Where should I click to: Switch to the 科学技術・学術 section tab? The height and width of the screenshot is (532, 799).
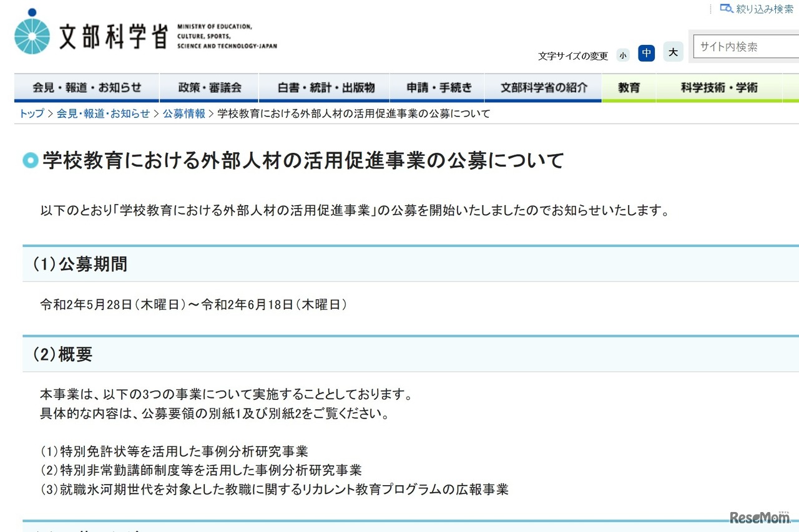(x=718, y=87)
